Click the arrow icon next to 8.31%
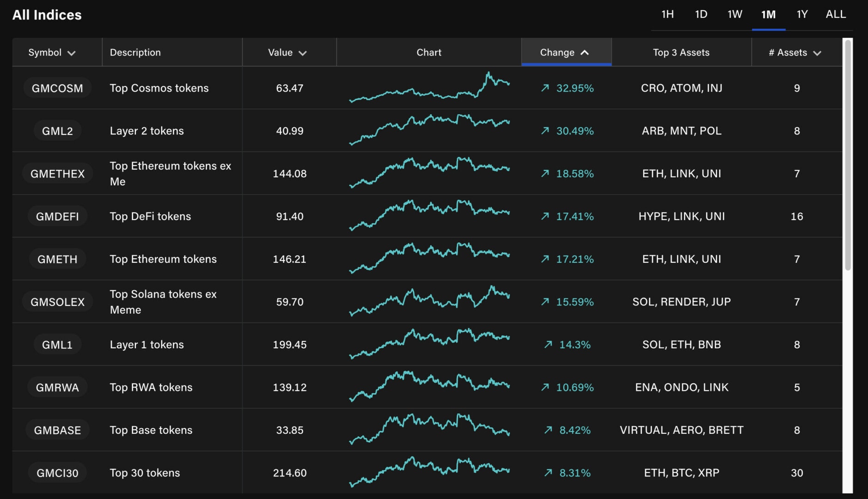The width and height of the screenshot is (868, 499). click(x=548, y=473)
